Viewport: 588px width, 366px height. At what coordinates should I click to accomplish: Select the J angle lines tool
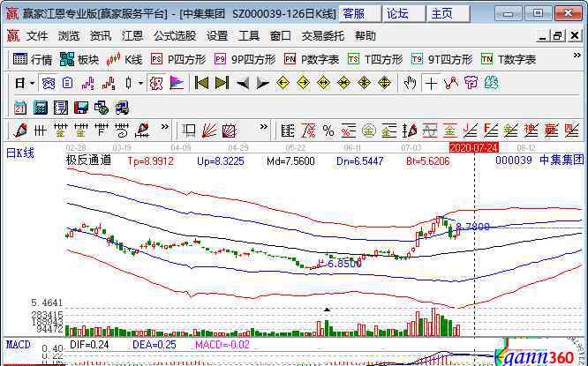[470, 131]
